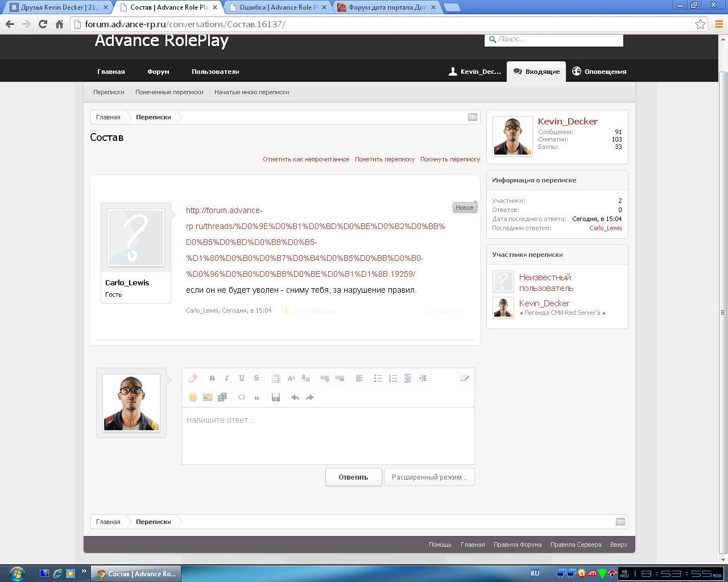This screenshot has height=582, width=728.
Task: Open Kevin_Decker profile link in the sidebar header
Action: (x=568, y=121)
